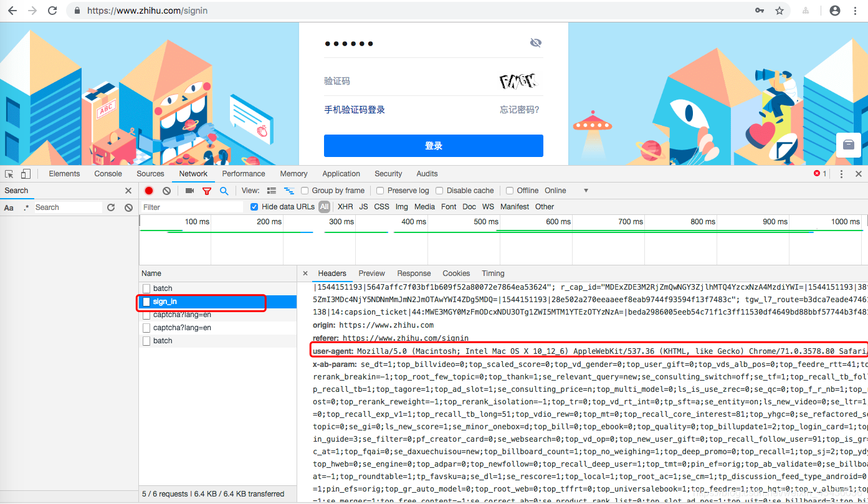Uncheck Hide data URLs
This screenshot has width=868, height=504.
point(254,207)
